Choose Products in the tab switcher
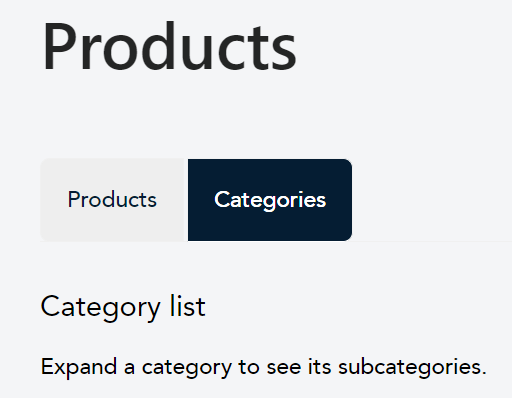 click(112, 200)
